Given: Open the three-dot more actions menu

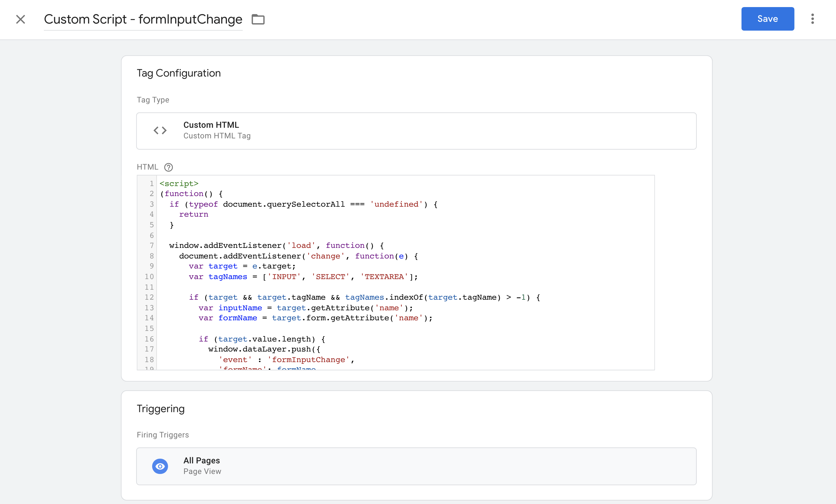Looking at the screenshot, I should coord(812,19).
